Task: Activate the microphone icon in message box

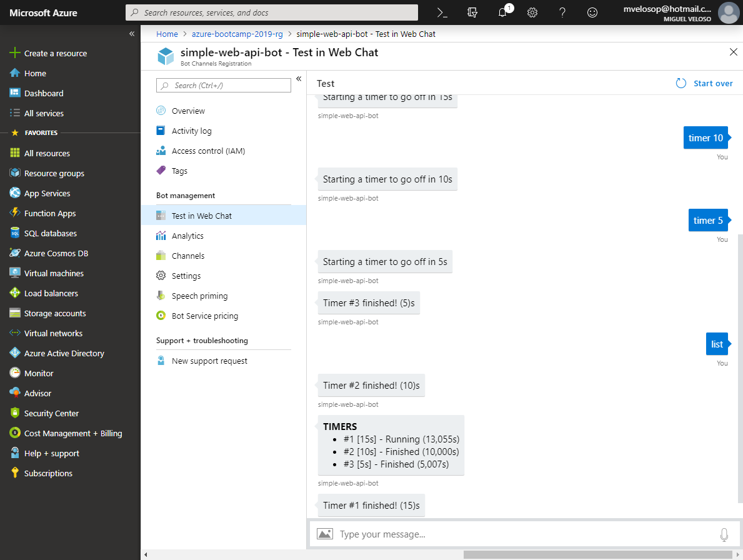Action: click(724, 534)
